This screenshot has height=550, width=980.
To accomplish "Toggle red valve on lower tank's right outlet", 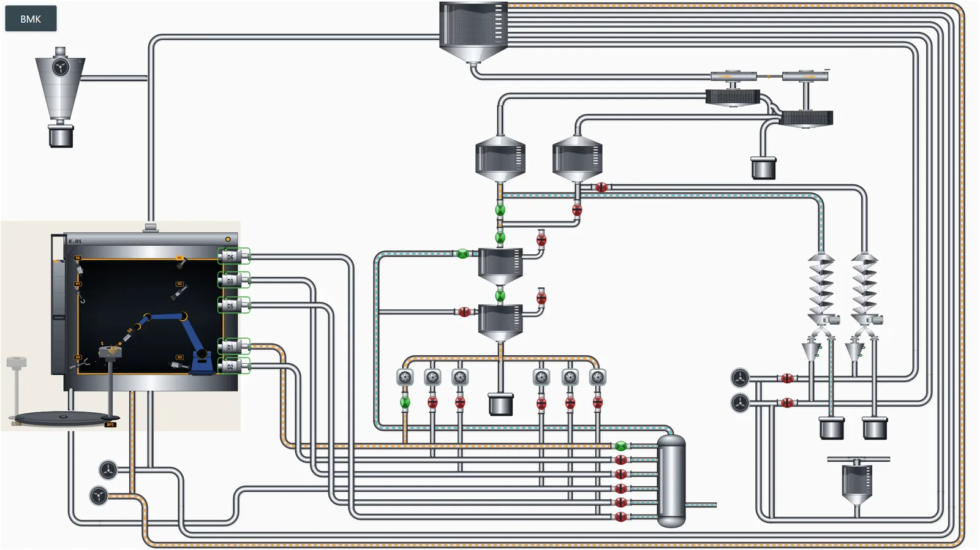I will coord(541,298).
